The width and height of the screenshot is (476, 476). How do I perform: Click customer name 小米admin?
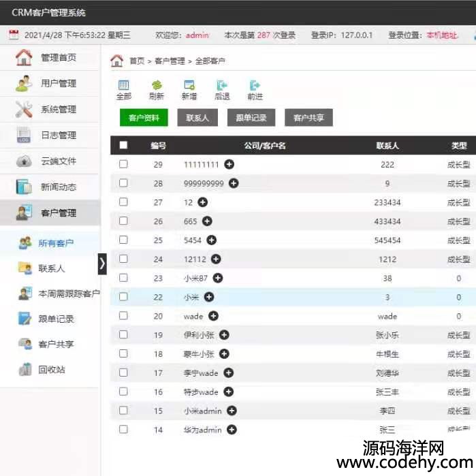[x=203, y=411]
